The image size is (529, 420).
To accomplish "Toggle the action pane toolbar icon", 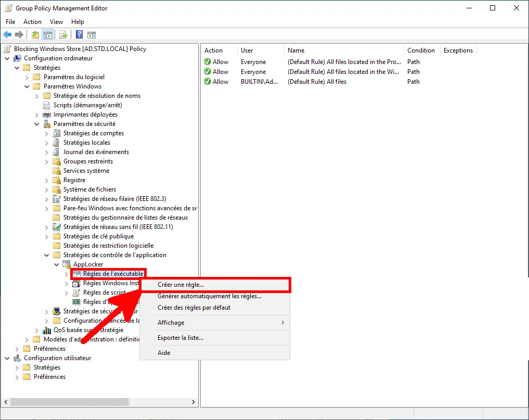I will [x=91, y=34].
